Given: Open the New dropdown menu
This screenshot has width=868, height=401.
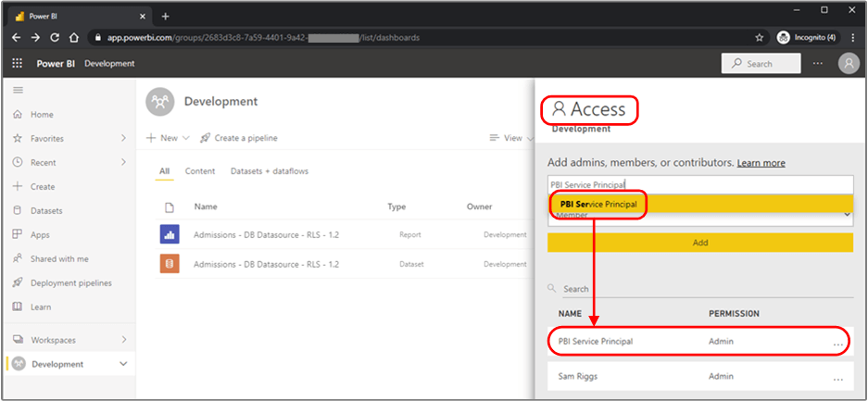Looking at the screenshot, I should pos(168,138).
